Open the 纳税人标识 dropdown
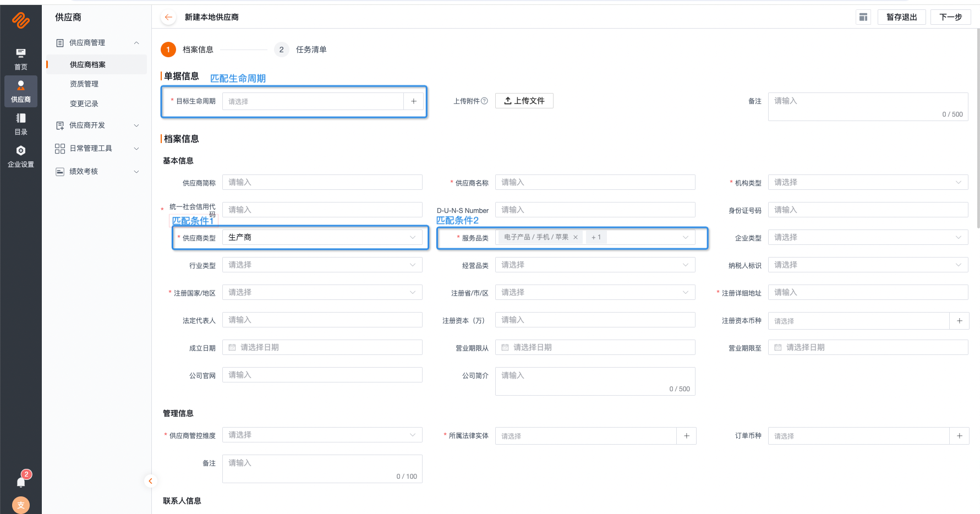 (868, 265)
